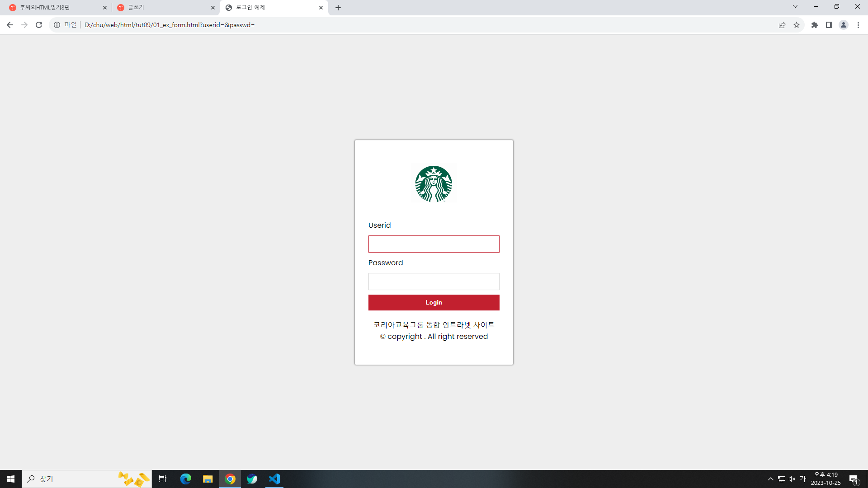Expand the tab search dropdown arrow
The image size is (868, 488).
[795, 7]
